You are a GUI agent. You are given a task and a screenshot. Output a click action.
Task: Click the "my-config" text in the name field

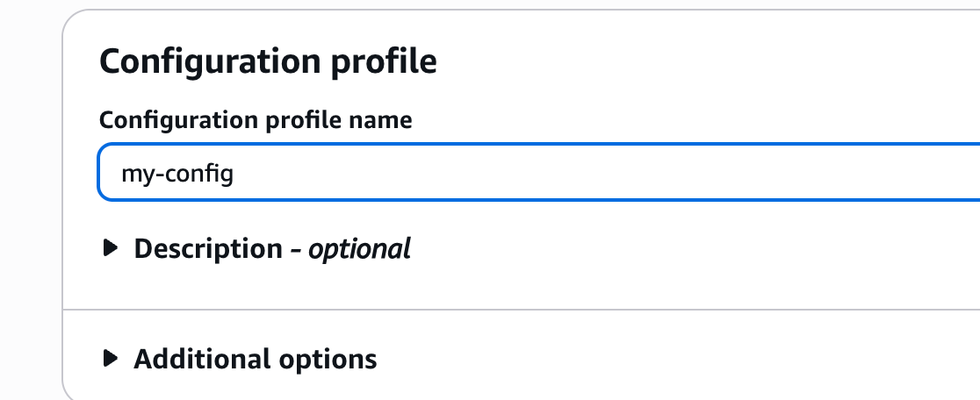click(177, 174)
